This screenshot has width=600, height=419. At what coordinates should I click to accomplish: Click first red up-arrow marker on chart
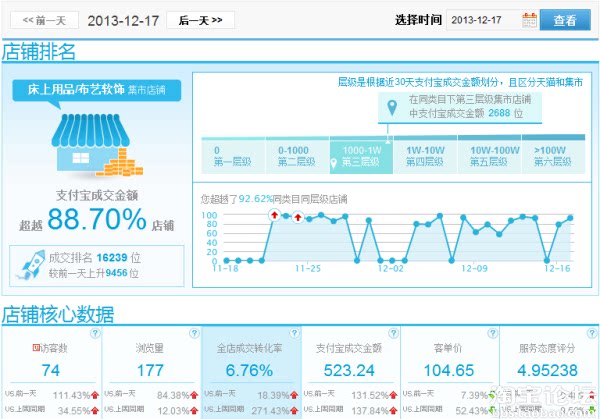pyautogui.click(x=274, y=215)
